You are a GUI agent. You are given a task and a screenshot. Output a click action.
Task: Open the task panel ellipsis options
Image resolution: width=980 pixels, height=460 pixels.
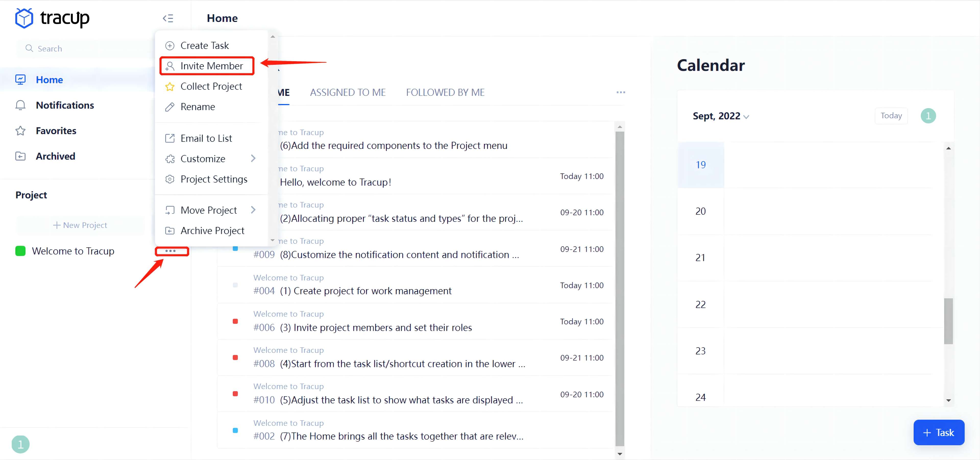620,92
